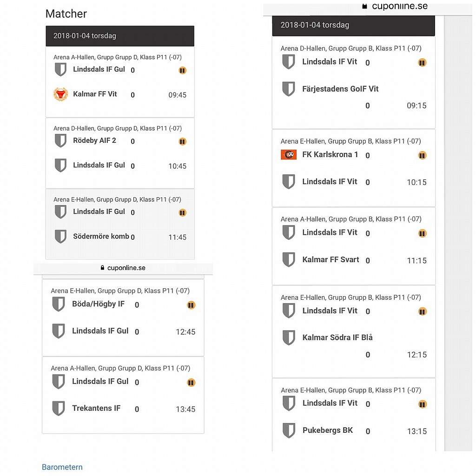
Task: Select the 2018-01-04 torsdag header on right
Action: point(353,25)
